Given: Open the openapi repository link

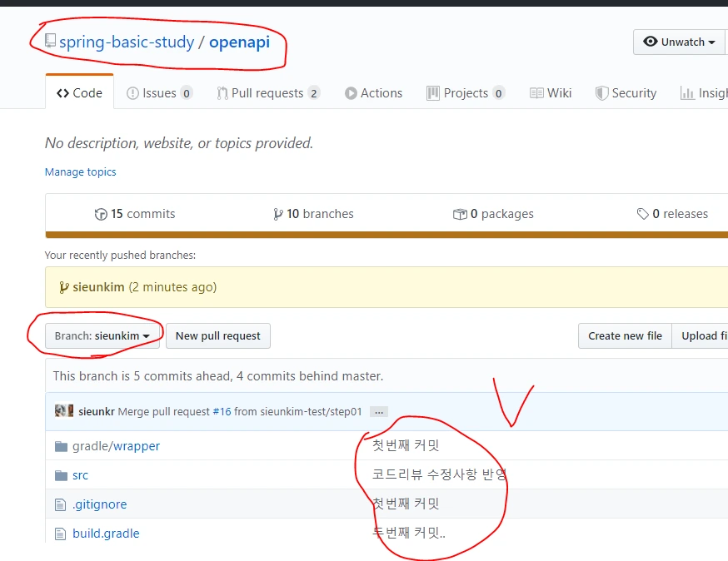Looking at the screenshot, I should (240, 42).
